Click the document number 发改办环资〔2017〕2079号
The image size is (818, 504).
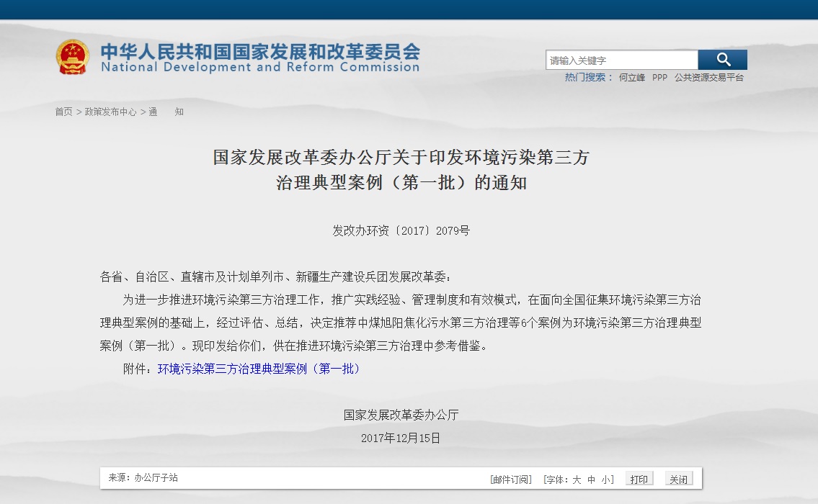point(401,231)
